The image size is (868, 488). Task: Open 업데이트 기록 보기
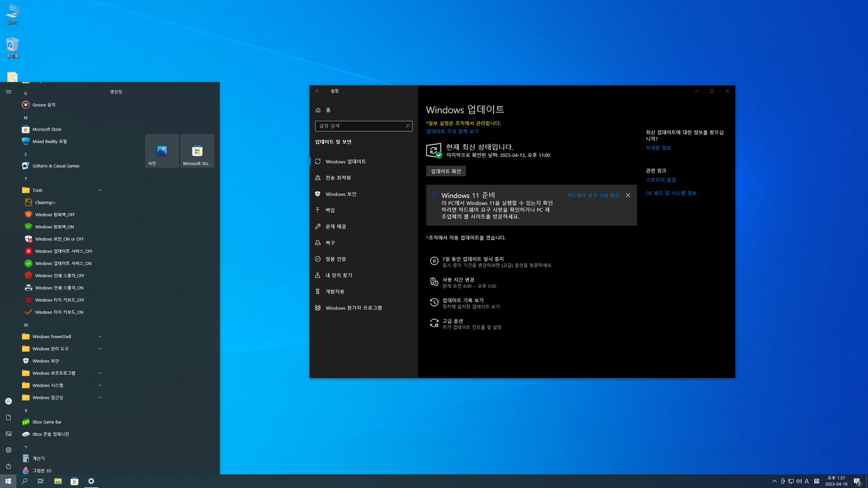point(465,303)
